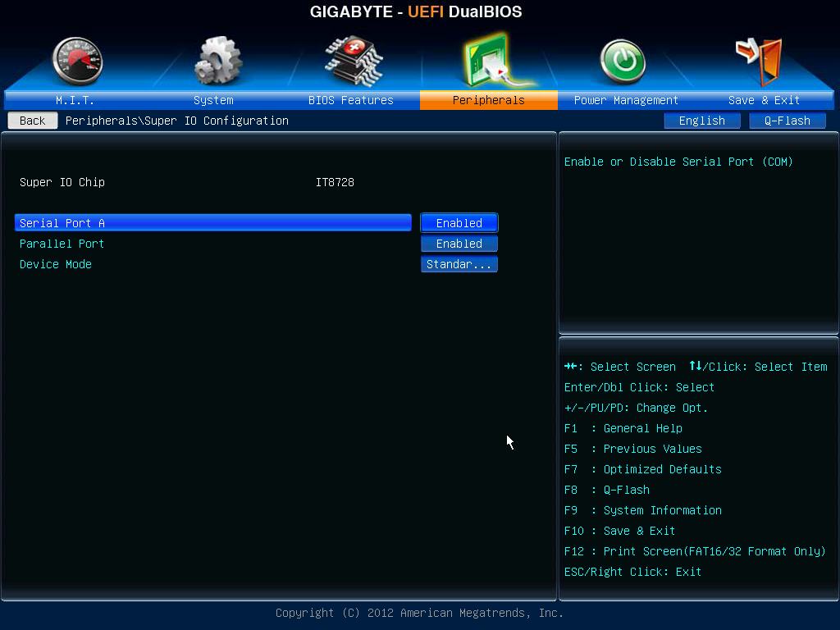This screenshot has width=840, height=630.
Task: Launch Q-Flash from the top bar
Action: pos(787,121)
